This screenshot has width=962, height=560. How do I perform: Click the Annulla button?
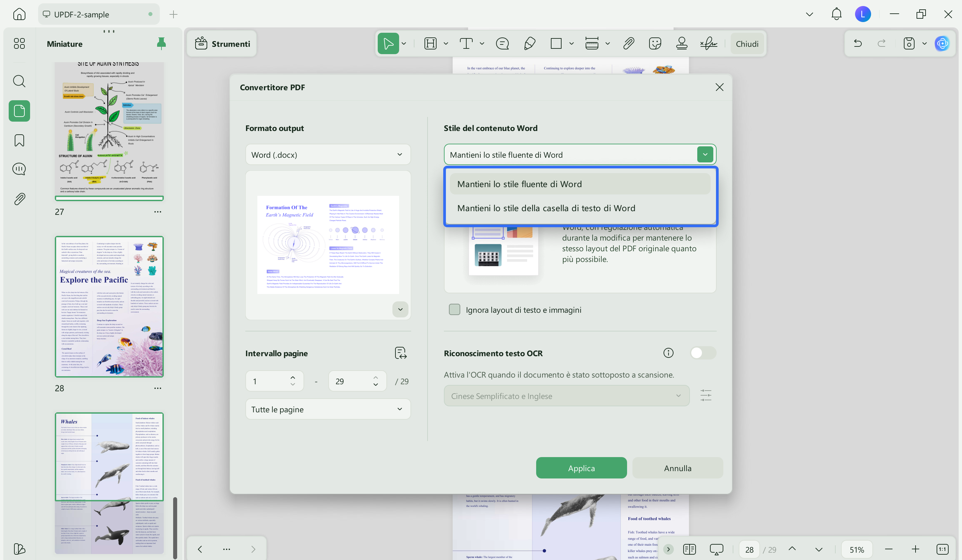(677, 468)
